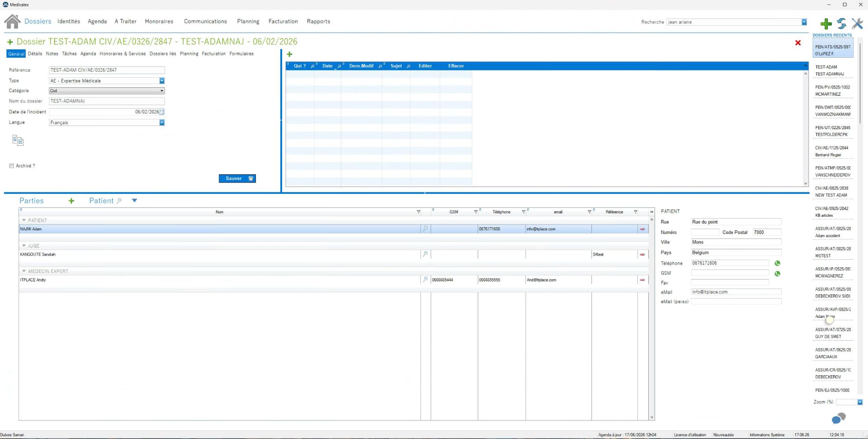Click the parties grid scroll-down arrow
This screenshot has height=439, width=868.
point(651,418)
